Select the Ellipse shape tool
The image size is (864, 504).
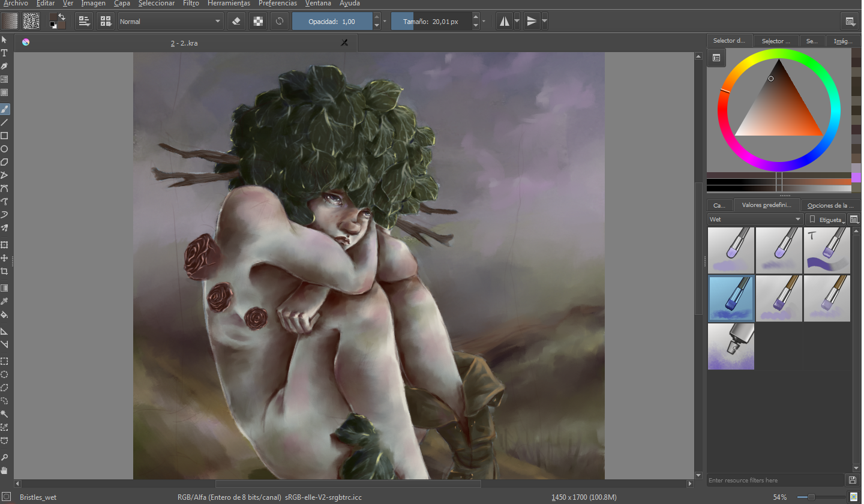[4, 149]
